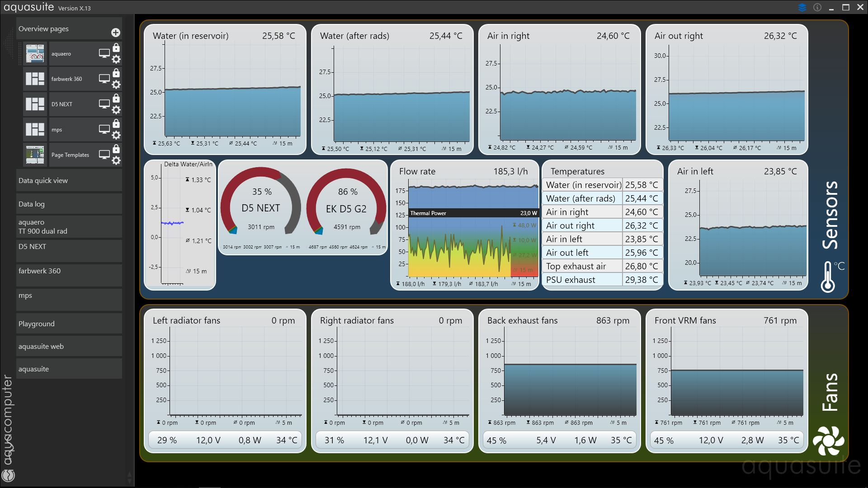The image size is (868, 488).
Task: Click desktop monitor icon for mps page
Action: coord(104,129)
